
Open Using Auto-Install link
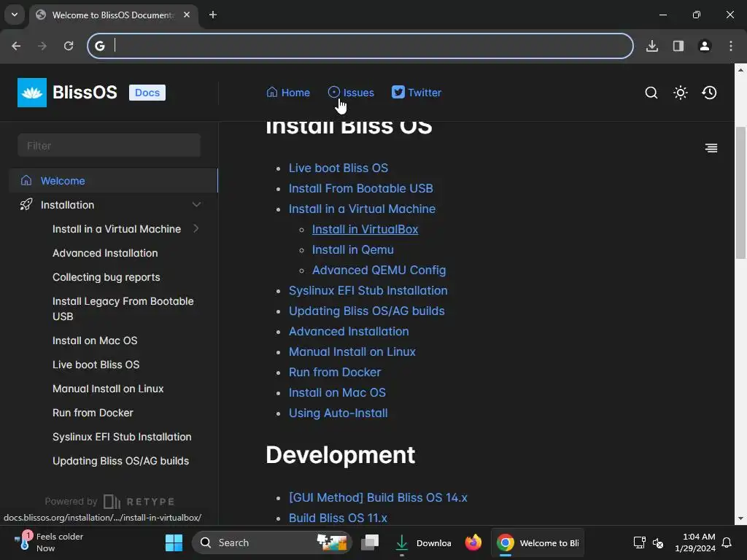[x=338, y=413]
